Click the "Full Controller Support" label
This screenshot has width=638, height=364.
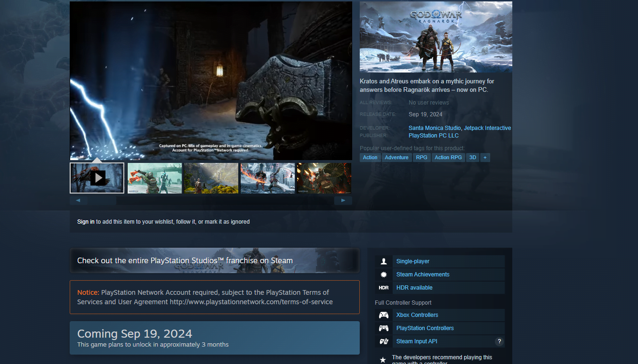[x=403, y=303]
